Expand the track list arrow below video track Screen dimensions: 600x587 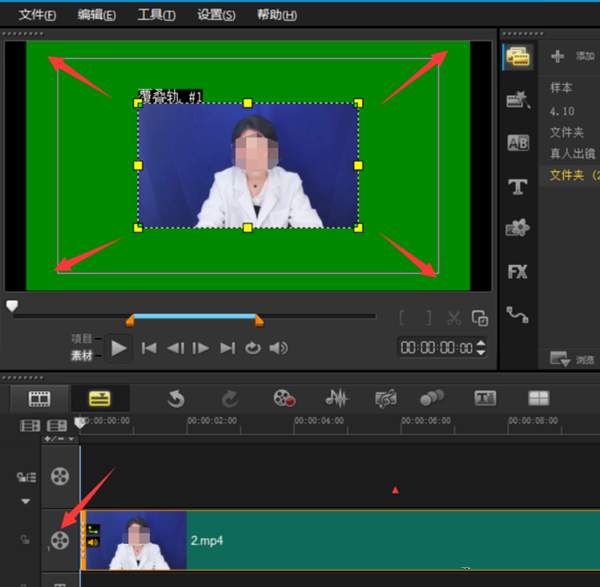pos(26,501)
